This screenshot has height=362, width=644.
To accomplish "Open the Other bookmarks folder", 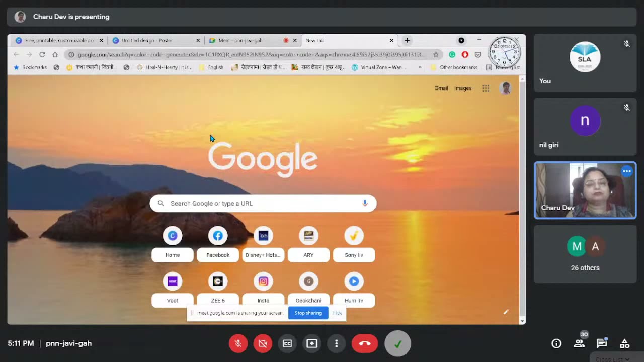I will [454, 67].
